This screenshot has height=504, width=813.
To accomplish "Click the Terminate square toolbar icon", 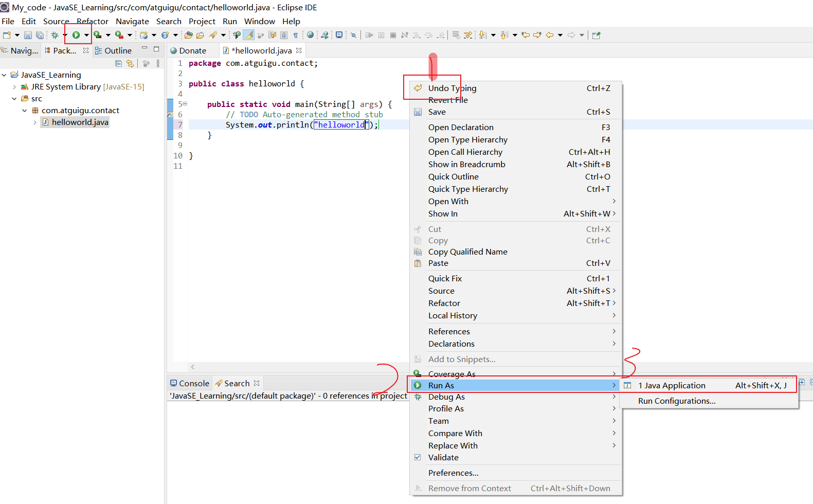I will 393,35.
